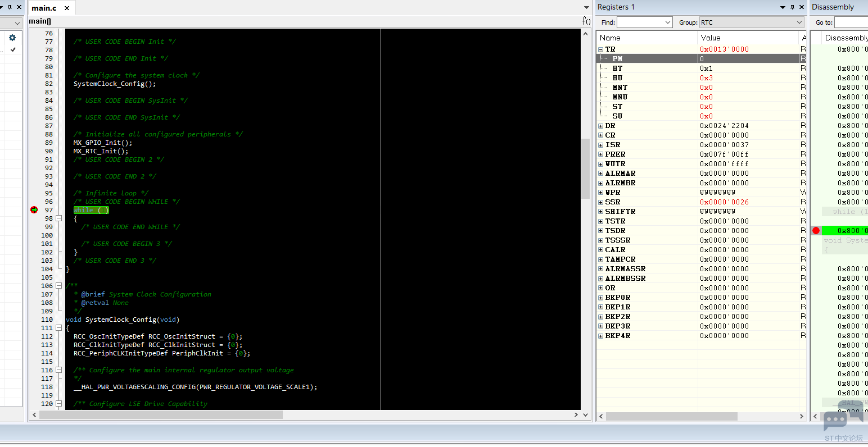
Task: Expand the ALRMAR register node
Action: coord(600,174)
